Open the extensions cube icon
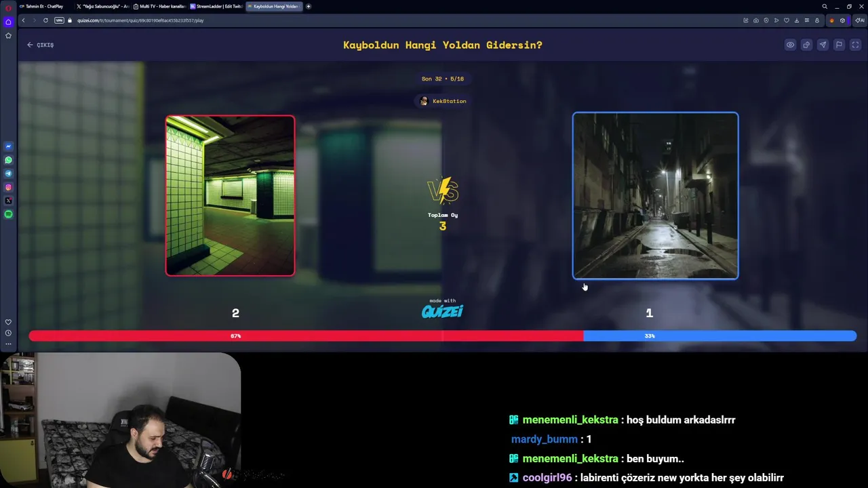This screenshot has height=488, width=868. 842,20
